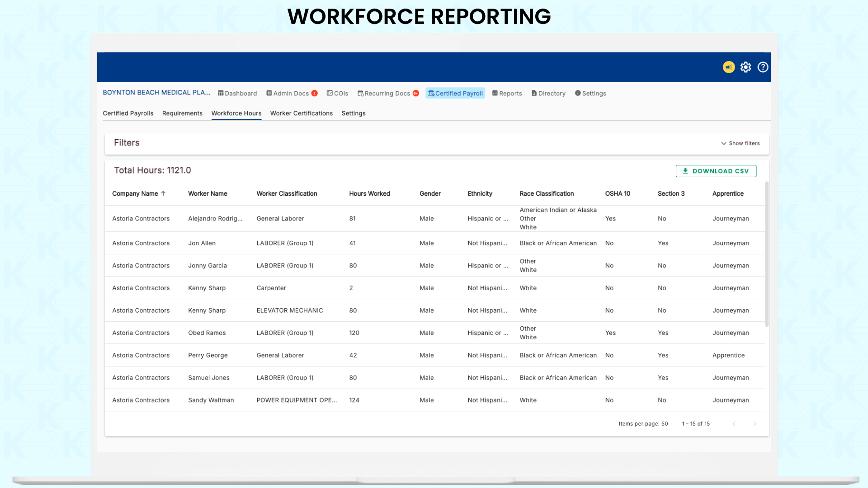Click the help question mark icon

click(x=763, y=67)
